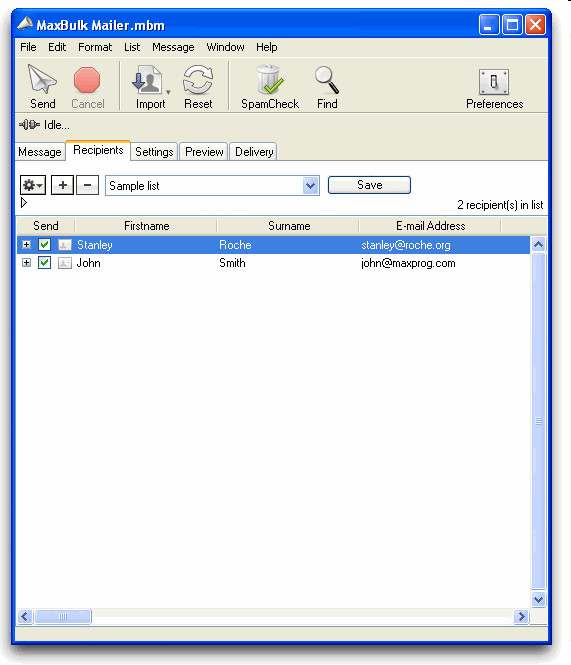The width and height of the screenshot is (571, 665).
Task: Open the gear actions menu button
Action: (x=33, y=185)
